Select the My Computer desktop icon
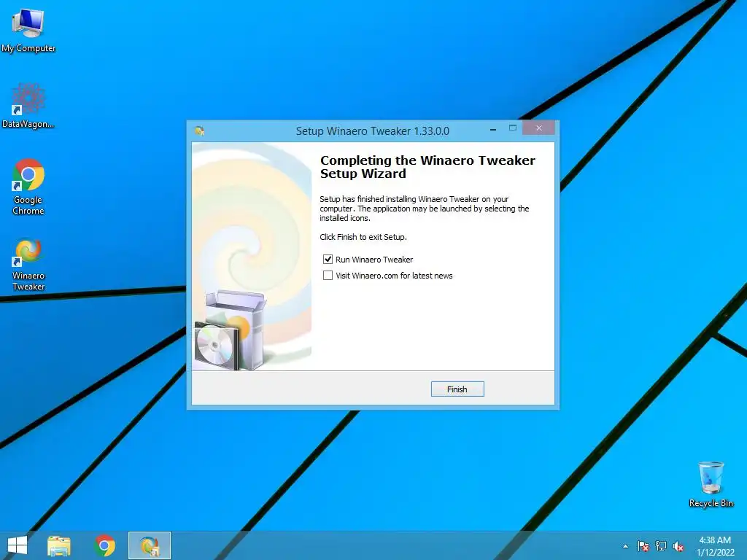The height and width of the screenshot is (560, 747). [x=28, y=31]
